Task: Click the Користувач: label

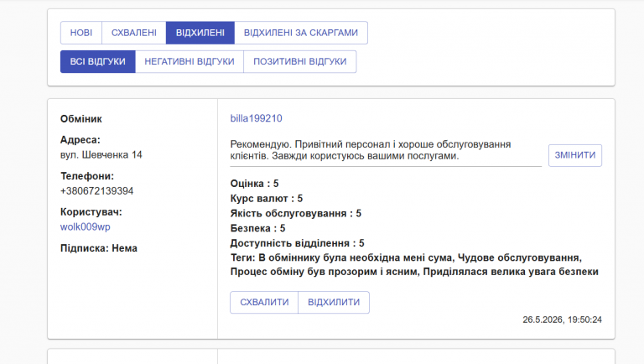Action: 91,212
